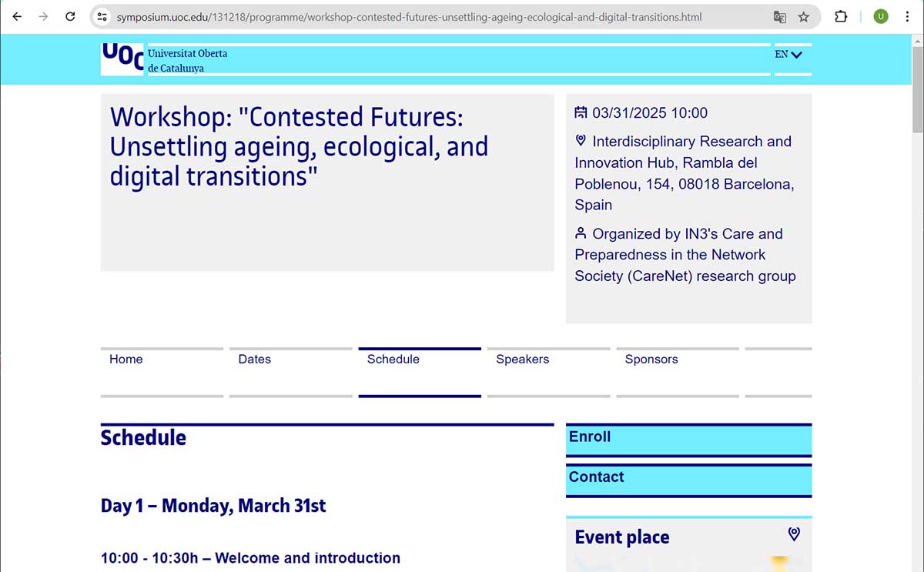Bookmark this page with the star
Viewport: 924px width, 572px height.
804,16
